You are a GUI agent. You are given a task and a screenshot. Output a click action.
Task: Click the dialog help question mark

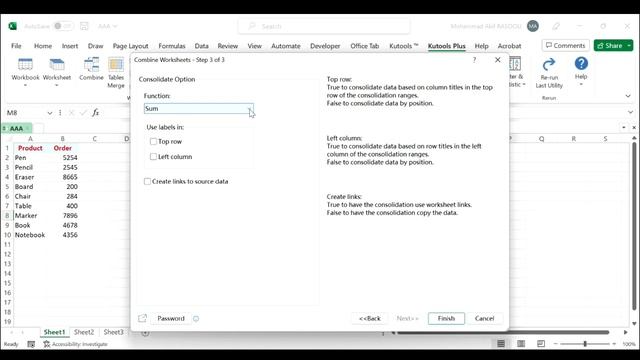pyautogui.click(x=474, y=60)
